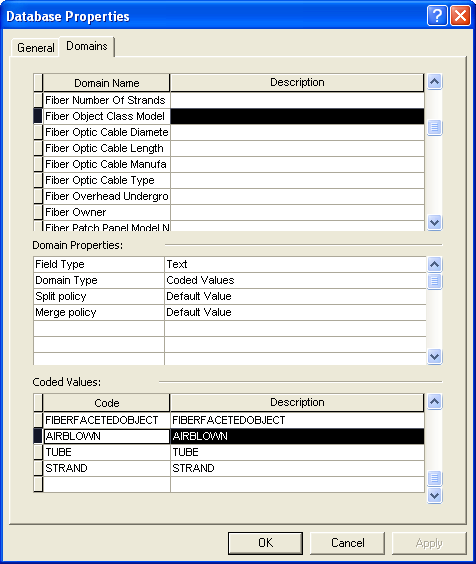Click Domain Properties scroll down arrow
The width and height of the screenshot is (476, 564).
tap(435, 356)
